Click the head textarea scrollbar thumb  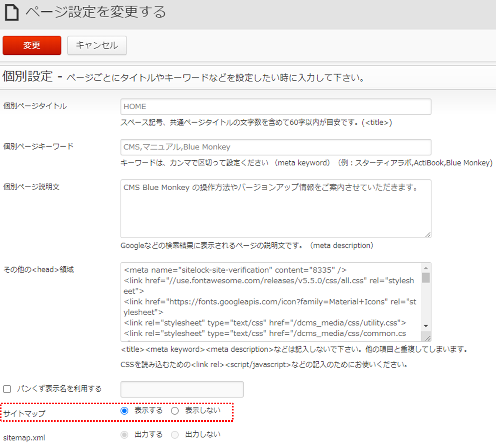click(x=426, y=278)
